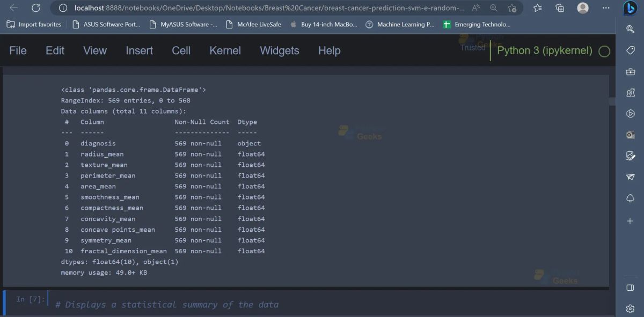
Task: Open the Edge sidebar Search icon
Action: 630,29
